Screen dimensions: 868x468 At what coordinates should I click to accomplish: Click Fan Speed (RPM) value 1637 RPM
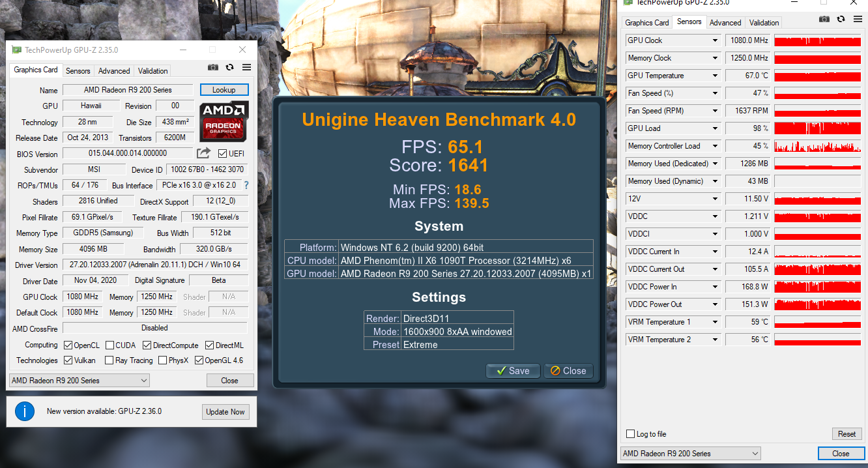coord(748,111)
